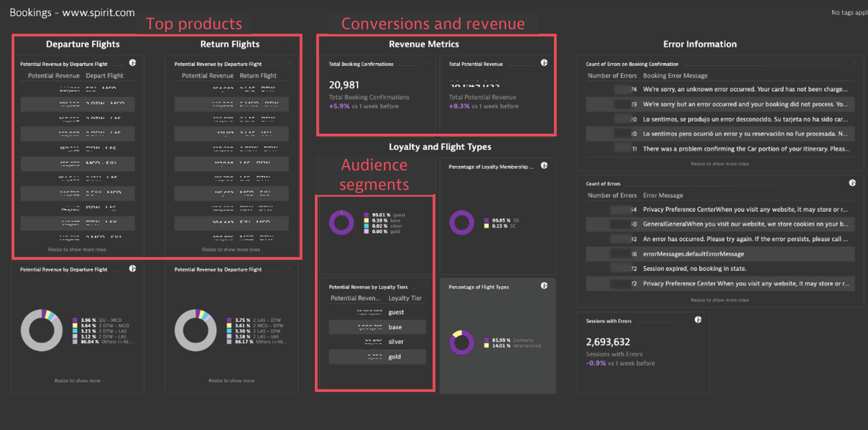Screen dimensions: 868x430
Task: Open chevron on the return-flight donut chart tile
Action: coord(289,269)
